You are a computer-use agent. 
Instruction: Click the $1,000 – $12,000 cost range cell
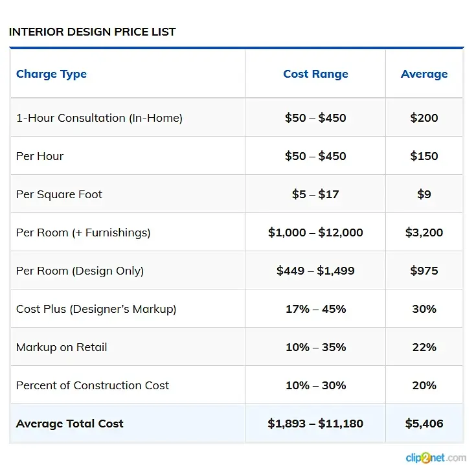tap(315, 232)
